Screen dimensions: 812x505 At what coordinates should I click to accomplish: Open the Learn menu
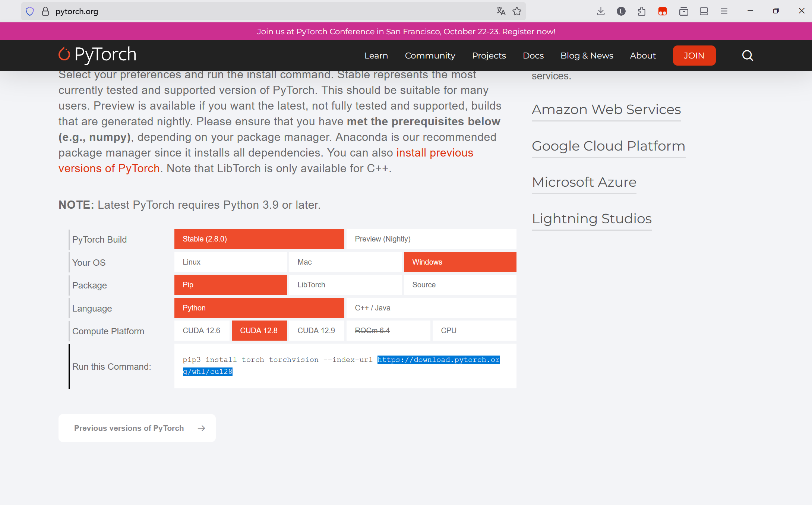(x=376, y=56)
